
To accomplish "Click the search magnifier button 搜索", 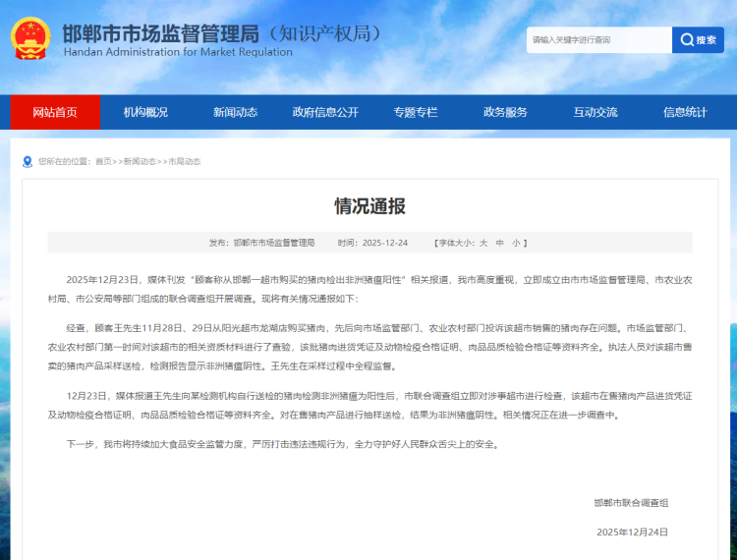I will tap(698, 40).
